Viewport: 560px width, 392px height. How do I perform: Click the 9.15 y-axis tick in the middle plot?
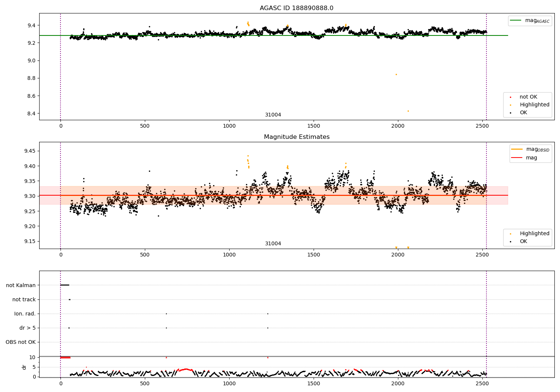[30, 241]
